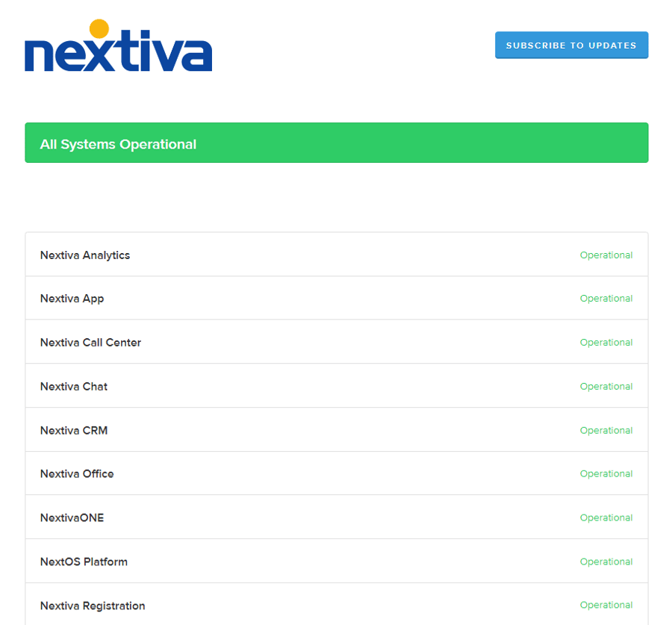Select the Nextiva Chat service
Screen dimensions: 672x625
(74, 386)
